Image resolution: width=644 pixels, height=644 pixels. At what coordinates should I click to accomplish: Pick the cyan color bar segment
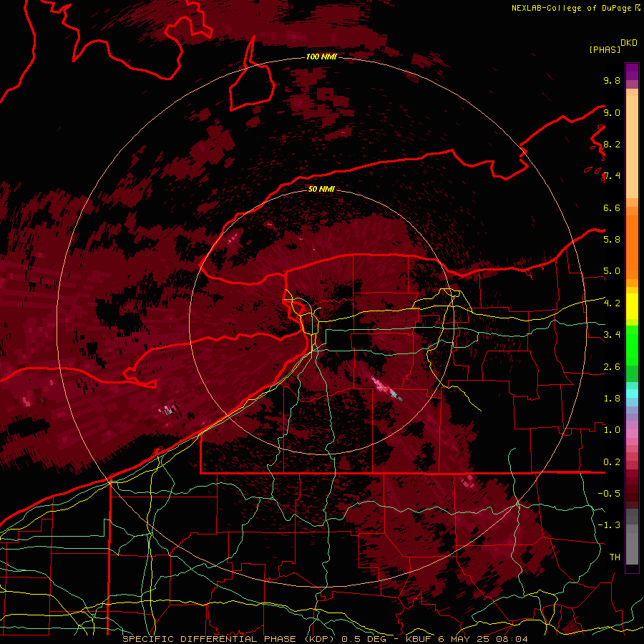[632, 393]
